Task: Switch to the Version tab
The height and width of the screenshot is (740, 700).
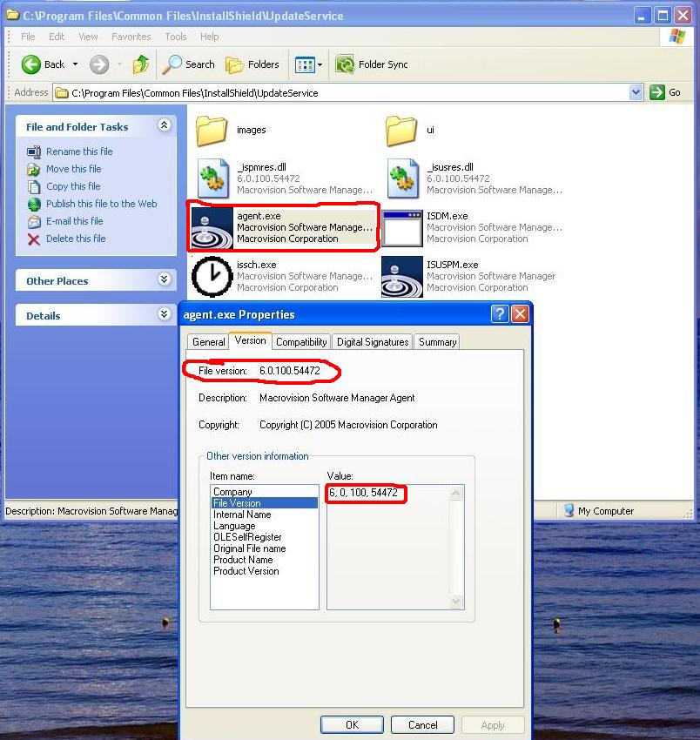Action: pyautogui.click(x=250, y=340)
